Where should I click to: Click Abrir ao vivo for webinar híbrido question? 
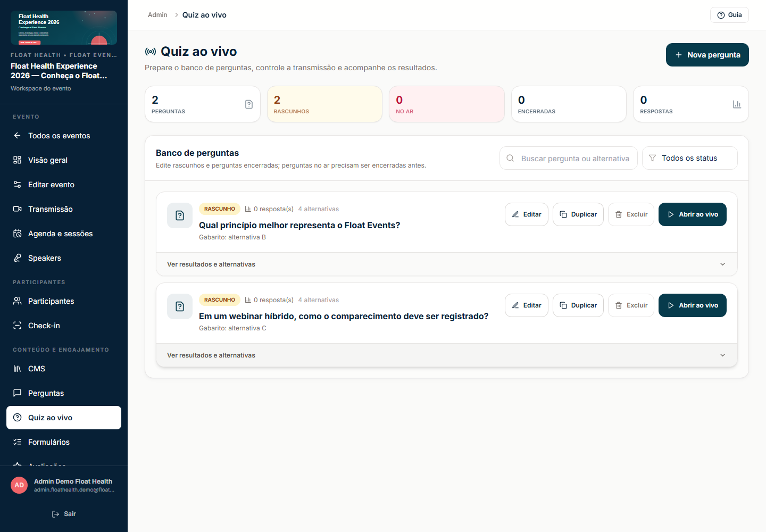(693, 305)
